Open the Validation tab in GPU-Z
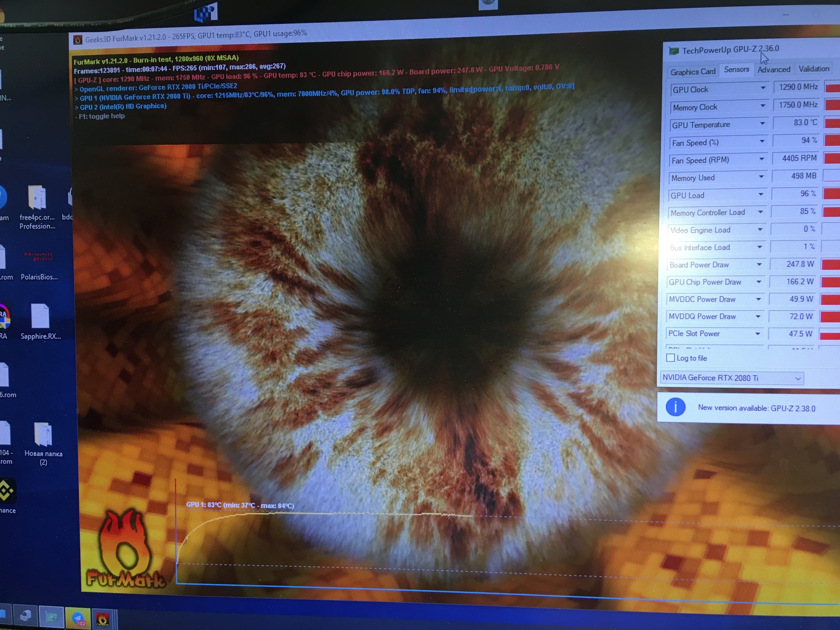Image resolution: width=840 pixels, height=630 pixels. pos(814,68)
